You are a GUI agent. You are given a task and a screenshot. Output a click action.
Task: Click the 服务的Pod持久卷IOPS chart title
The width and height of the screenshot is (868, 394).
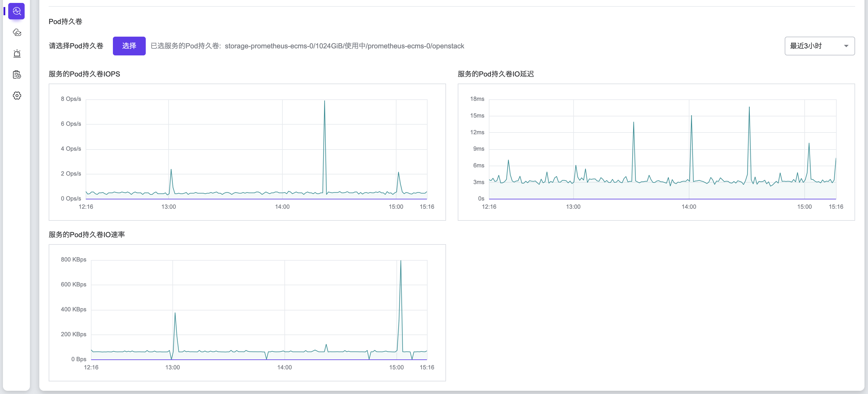coord(84,74)
